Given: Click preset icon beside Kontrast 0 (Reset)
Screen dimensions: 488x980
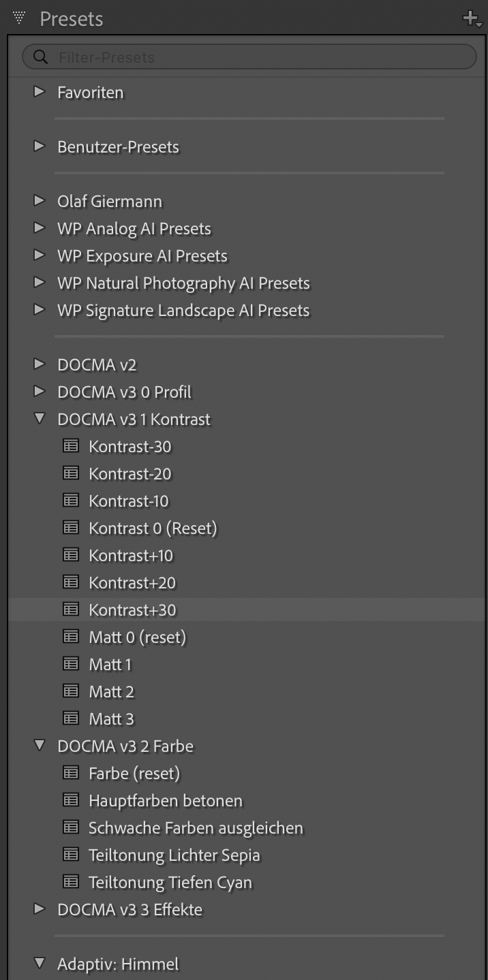Looking at the screenshot, I should coord(71,527).
